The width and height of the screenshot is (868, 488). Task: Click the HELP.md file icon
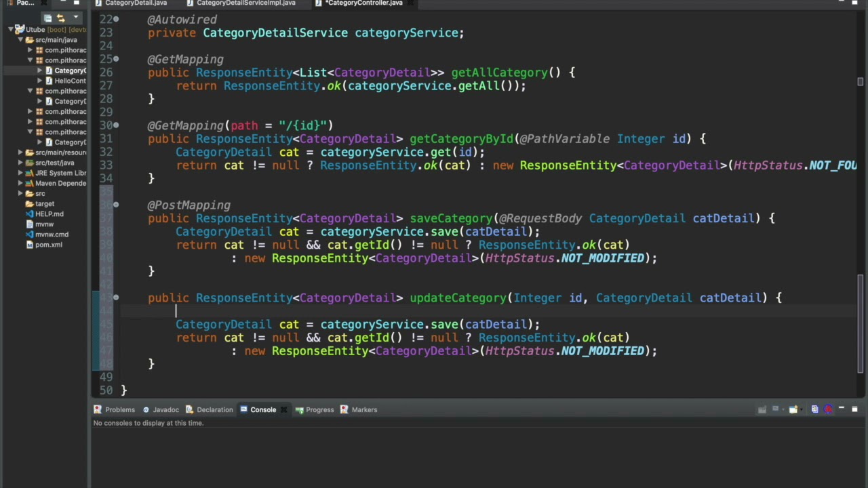[x=29, y=214]
